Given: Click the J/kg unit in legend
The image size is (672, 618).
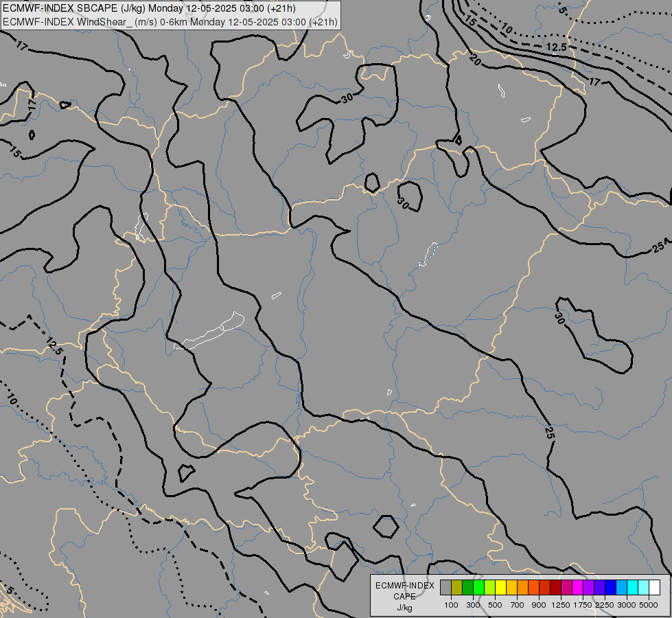Looking at the screenshot, I should [404, 608].
